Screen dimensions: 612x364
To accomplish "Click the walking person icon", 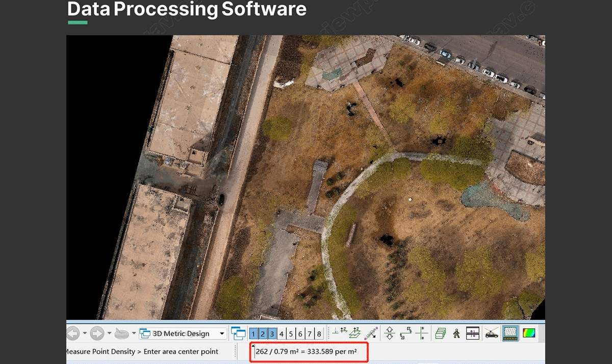I will click(456, 334).
